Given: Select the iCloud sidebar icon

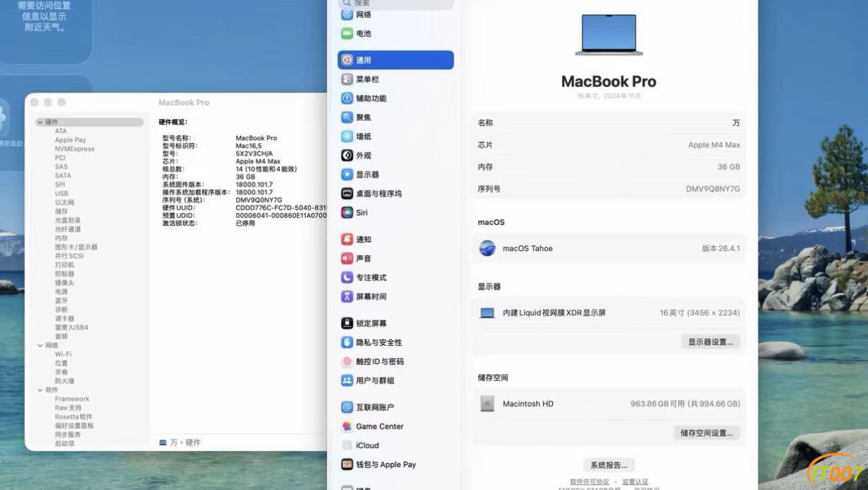Looking at the screenshot, I should [x=347, y=445].
